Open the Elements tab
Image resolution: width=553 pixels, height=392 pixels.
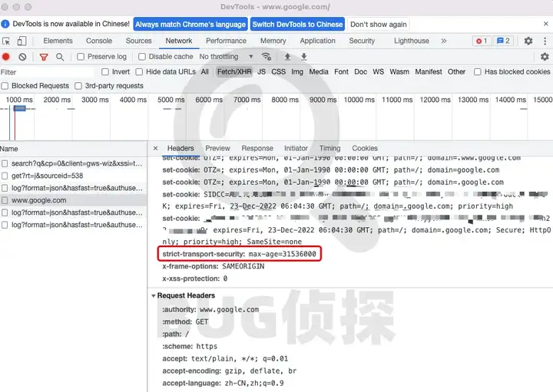pos(58,41)
